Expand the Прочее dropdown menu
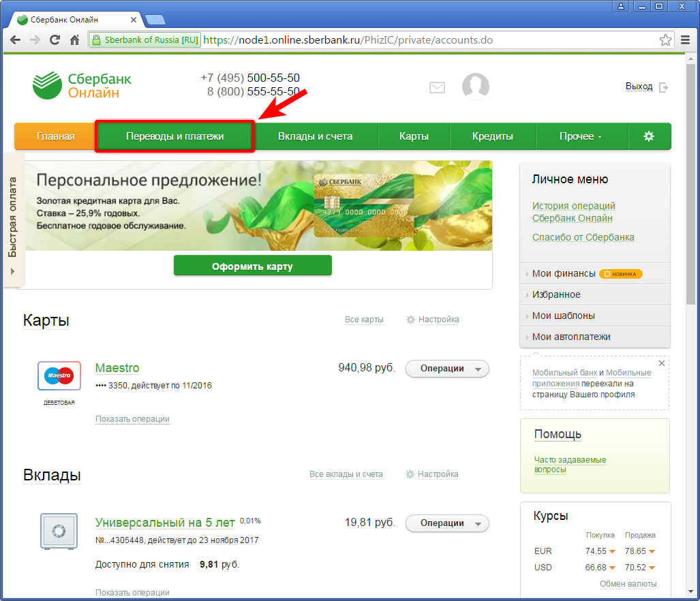 coord(581,136)
